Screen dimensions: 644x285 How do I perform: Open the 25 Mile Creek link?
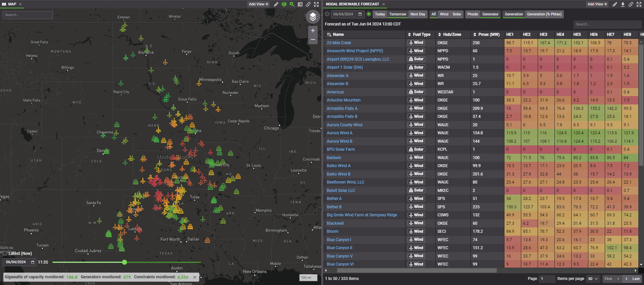pos(339,43)
